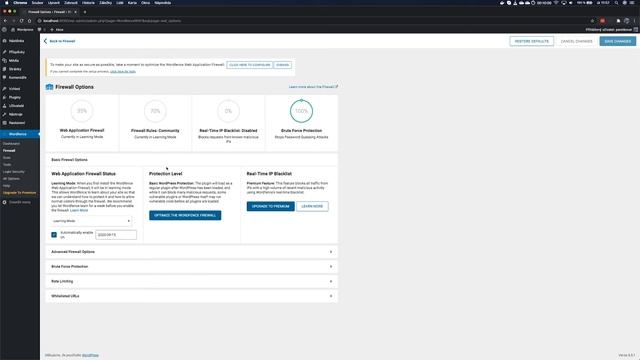Select Firewall in Wordfence submenu

tap(9, 151)
